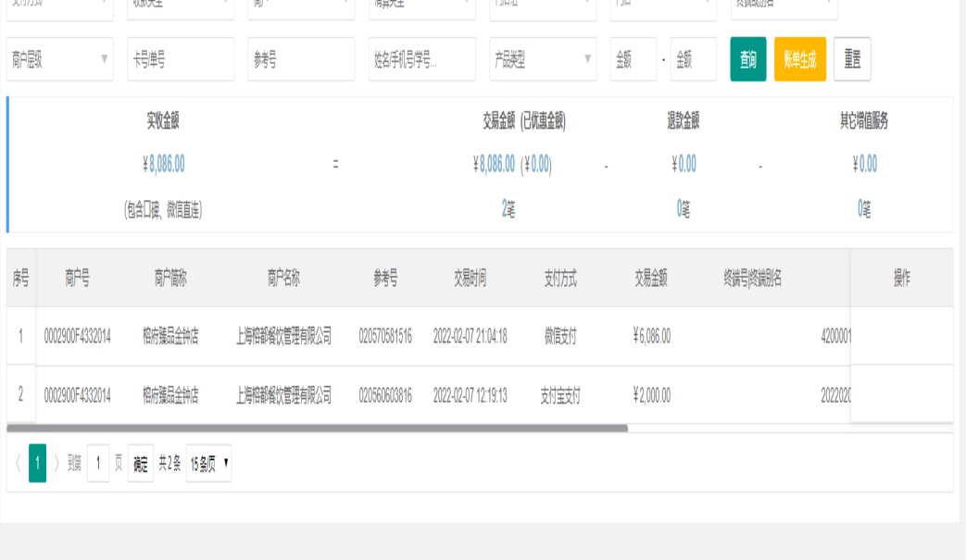Click the 卡号/单号 input field
This screenshot has width=966, height=560.
tap(181, 60)
